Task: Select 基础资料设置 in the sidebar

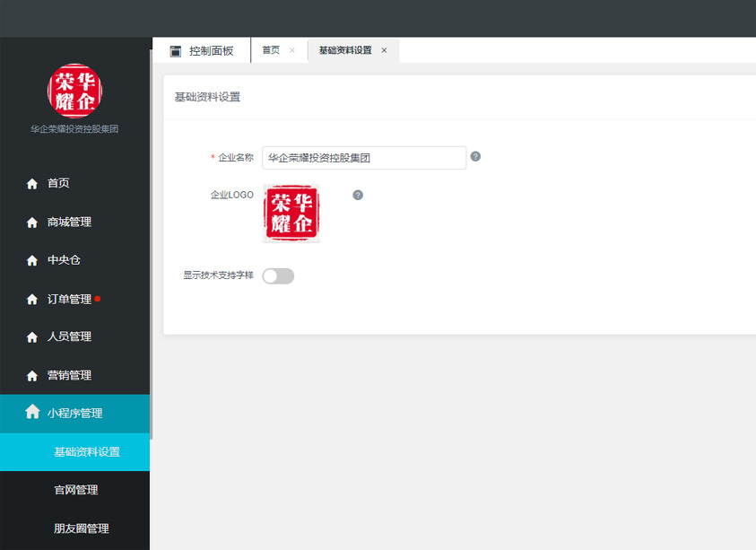Action: pyautogui.click(x=86, y=452)
